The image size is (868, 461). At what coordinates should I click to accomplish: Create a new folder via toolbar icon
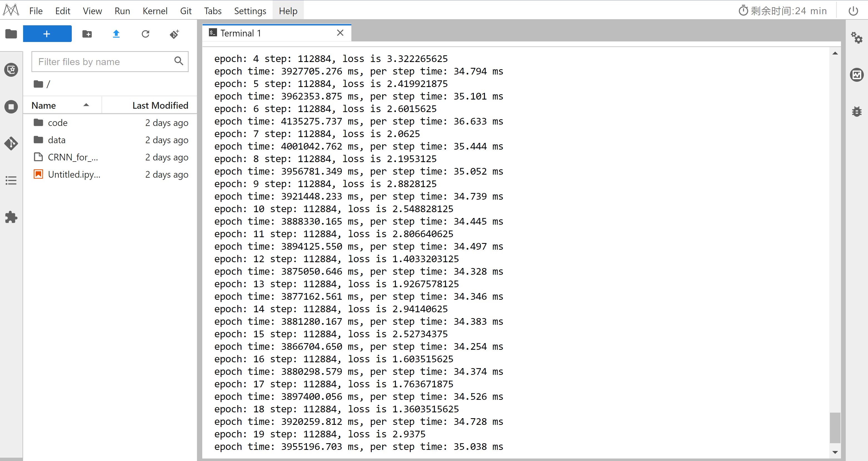(x=87, y=34)
